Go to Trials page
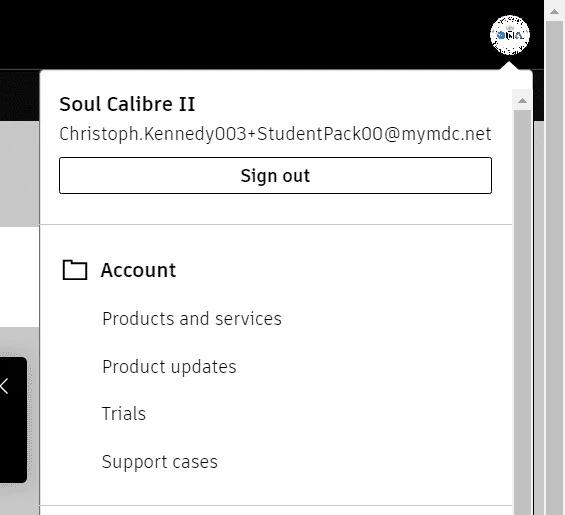The image size is (565, 515). point(124,414)
